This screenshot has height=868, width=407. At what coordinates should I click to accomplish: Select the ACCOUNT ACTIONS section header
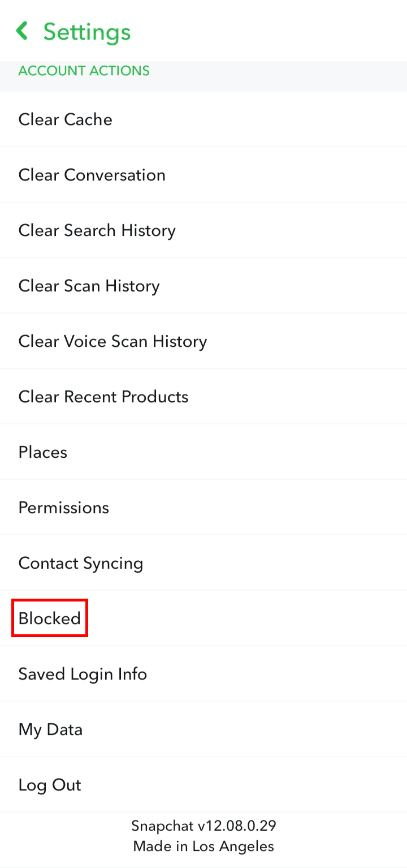[x=84, y=71]
